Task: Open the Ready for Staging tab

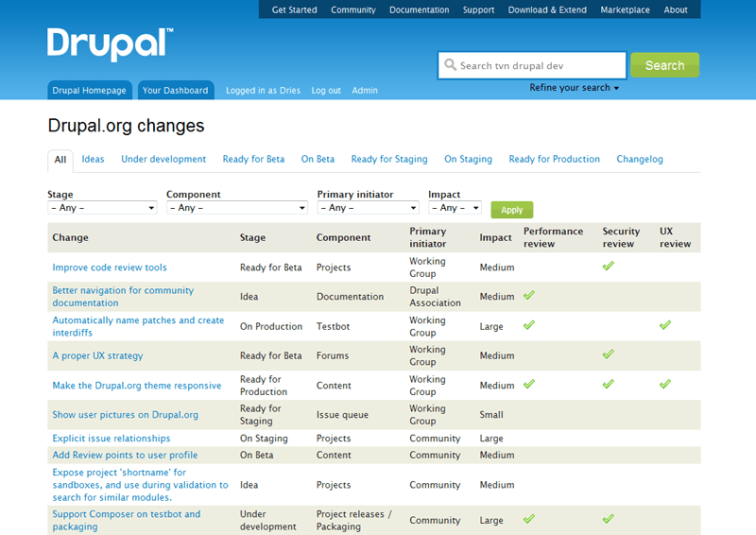Action: (x=389, y=159)
